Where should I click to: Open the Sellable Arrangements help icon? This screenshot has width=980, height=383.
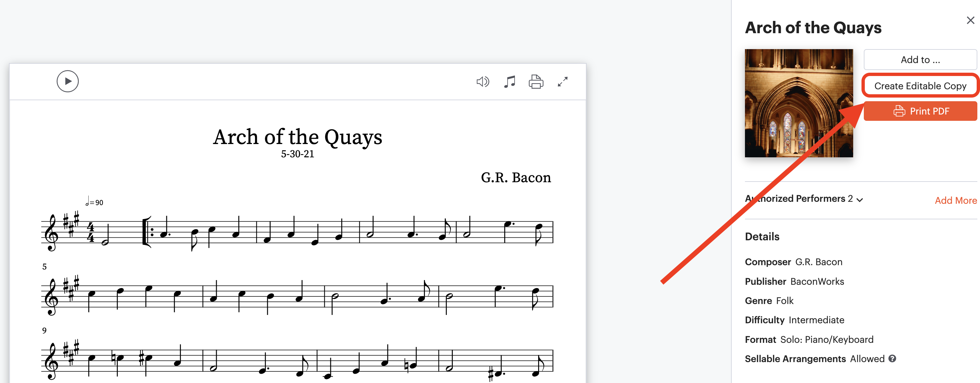pyautogui.click(x=892, y=359)
